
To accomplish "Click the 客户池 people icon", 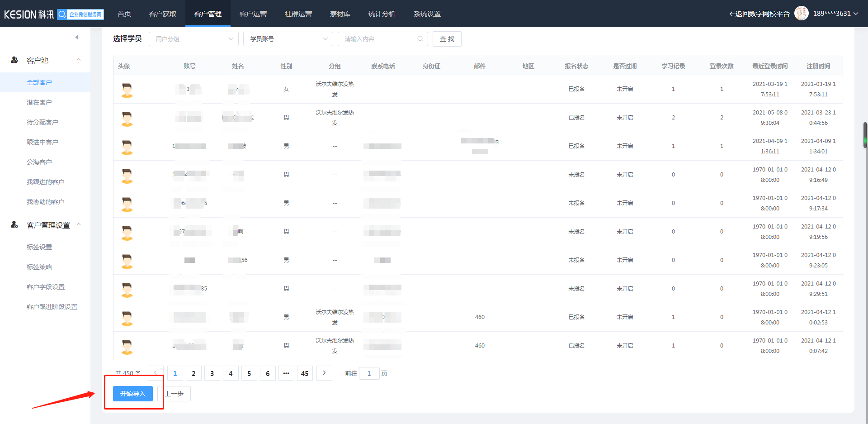I will coord(14,60).
